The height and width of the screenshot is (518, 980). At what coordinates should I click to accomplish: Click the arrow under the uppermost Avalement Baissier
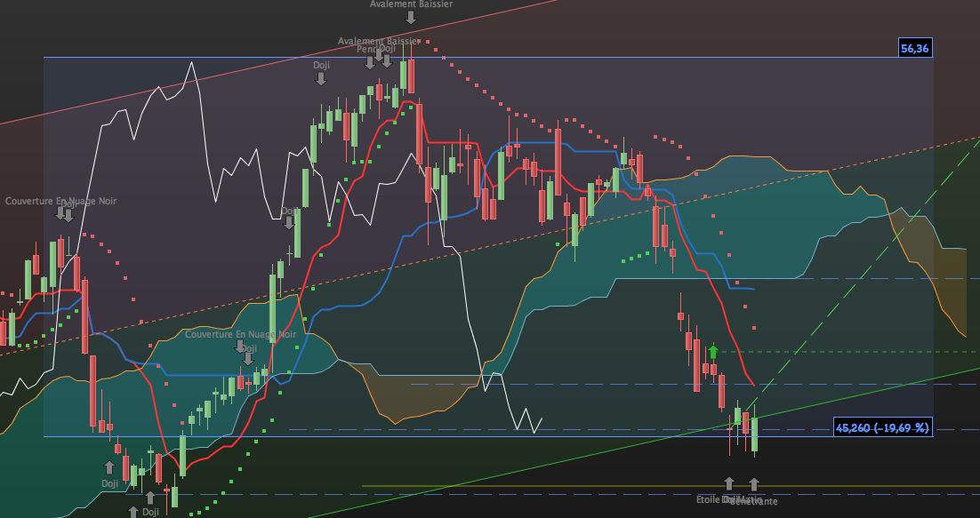point(411,18)
